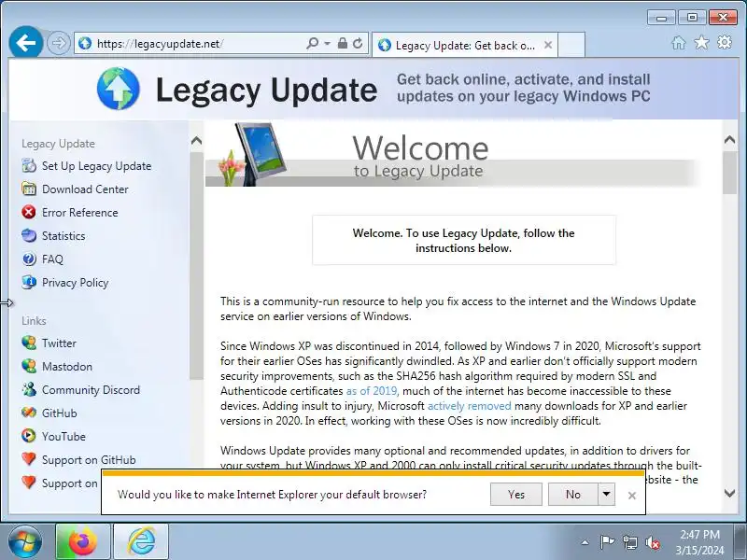The image size is (747, 560).
Task: Open the Support on GitHub link
Action: pyautogui.click(x=89, y=459)
